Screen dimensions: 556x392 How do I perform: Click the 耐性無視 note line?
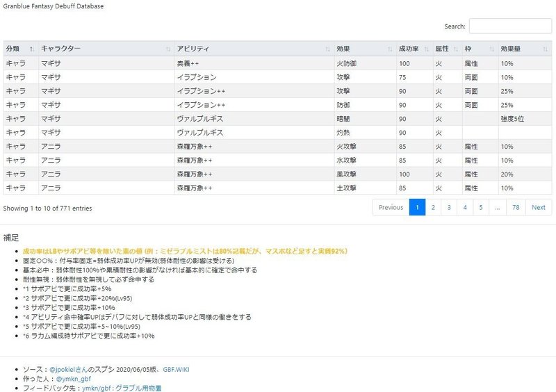tap(89, 279)
